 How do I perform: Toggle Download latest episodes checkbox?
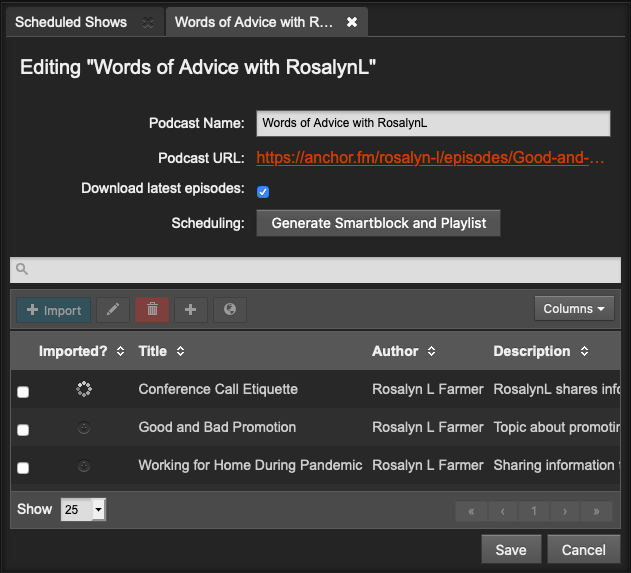coord(263,191)
